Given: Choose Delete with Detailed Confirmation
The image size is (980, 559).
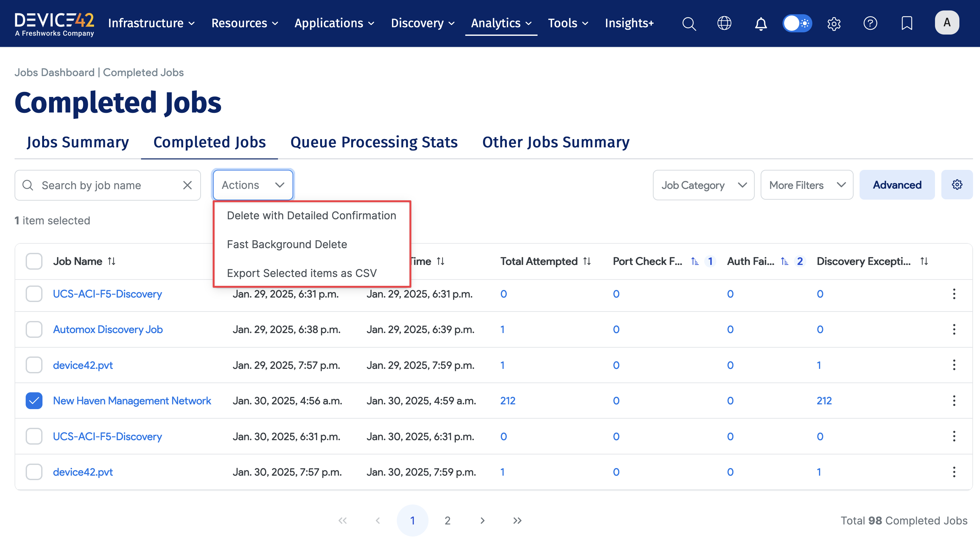Looking at the screenshot, I should pos(312,216).
